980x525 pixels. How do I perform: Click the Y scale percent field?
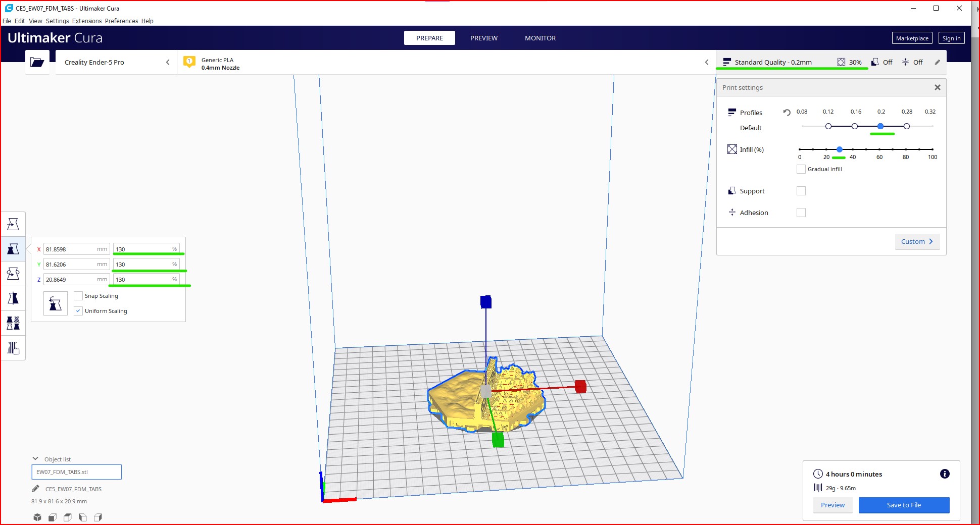[x=146, y=265]
